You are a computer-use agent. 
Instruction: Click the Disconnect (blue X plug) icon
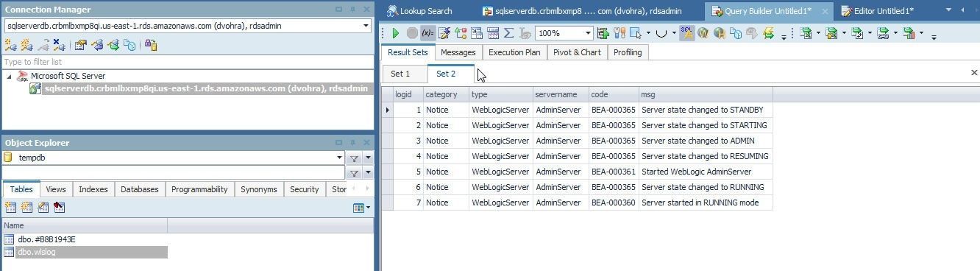coord(60,45)
